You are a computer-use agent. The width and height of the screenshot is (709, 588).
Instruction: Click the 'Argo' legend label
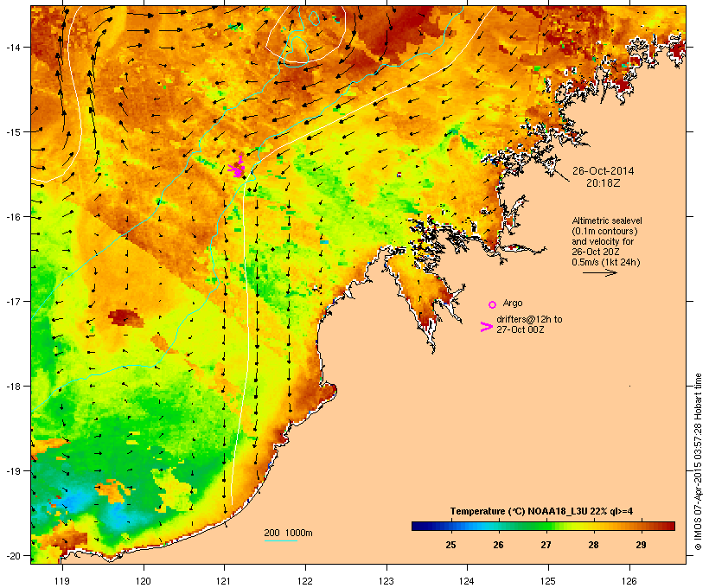tap(513, 303)
